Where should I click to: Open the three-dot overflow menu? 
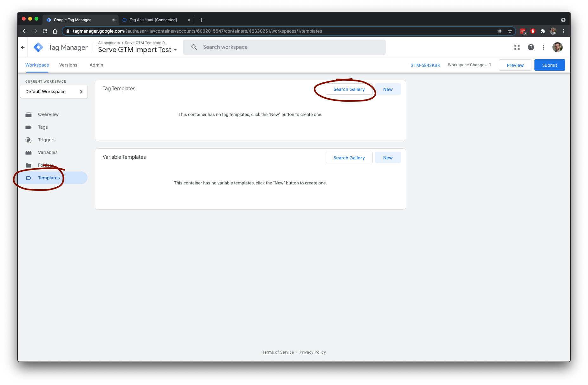(544, 47)
